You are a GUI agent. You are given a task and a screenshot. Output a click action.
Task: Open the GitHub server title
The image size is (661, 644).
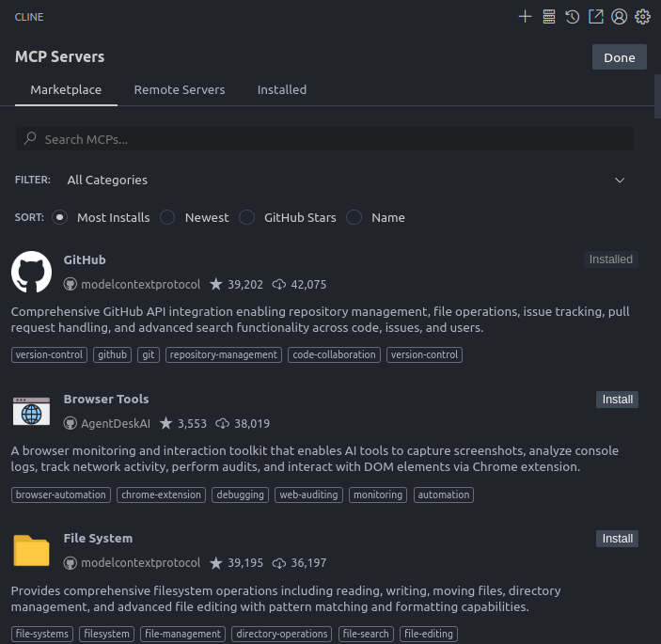coord(85,259)
